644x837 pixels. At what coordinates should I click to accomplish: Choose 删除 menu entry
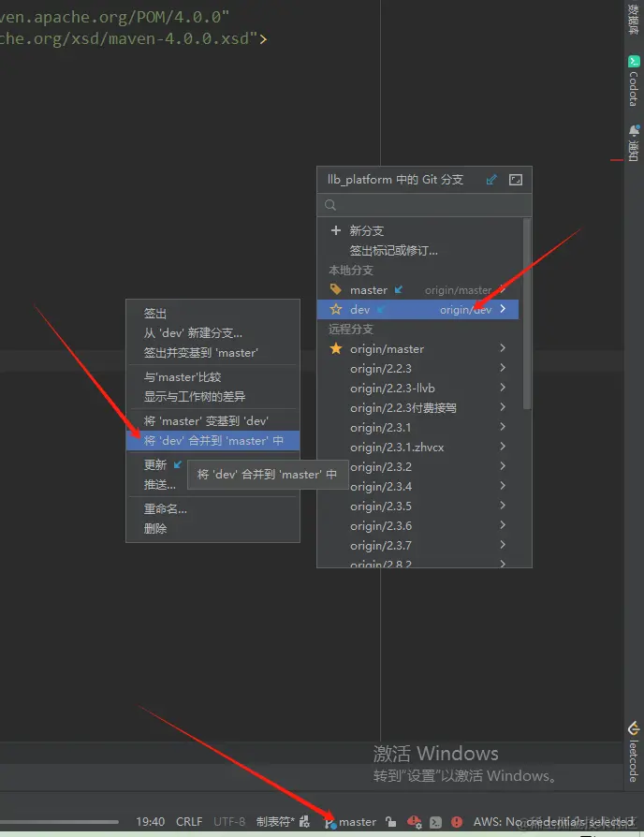(x=212, y=529)
